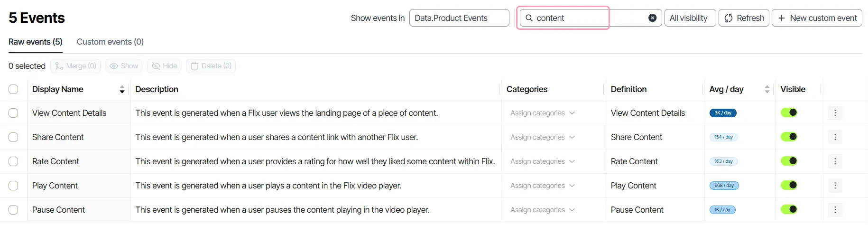Create a New custom event
The image size is (868, 225).
817,18
